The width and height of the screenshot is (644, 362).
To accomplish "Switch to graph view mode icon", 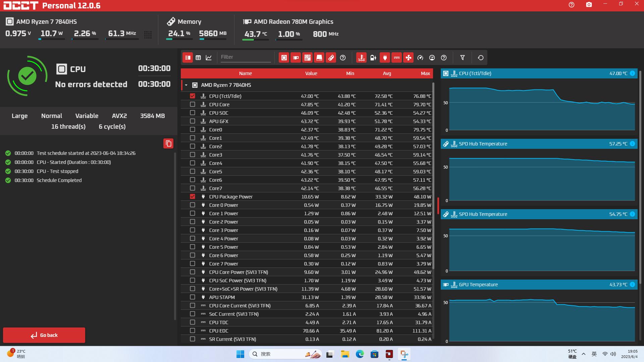I will pos(209,58).
